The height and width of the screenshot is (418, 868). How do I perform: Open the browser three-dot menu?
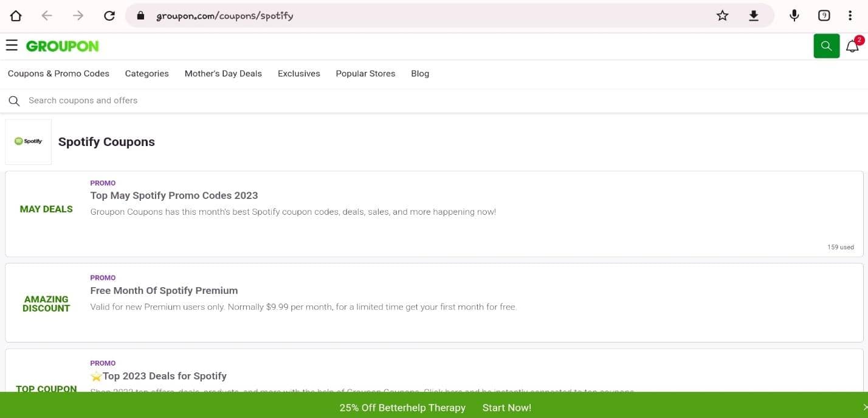pyautogui.click(x=850, y=15)
